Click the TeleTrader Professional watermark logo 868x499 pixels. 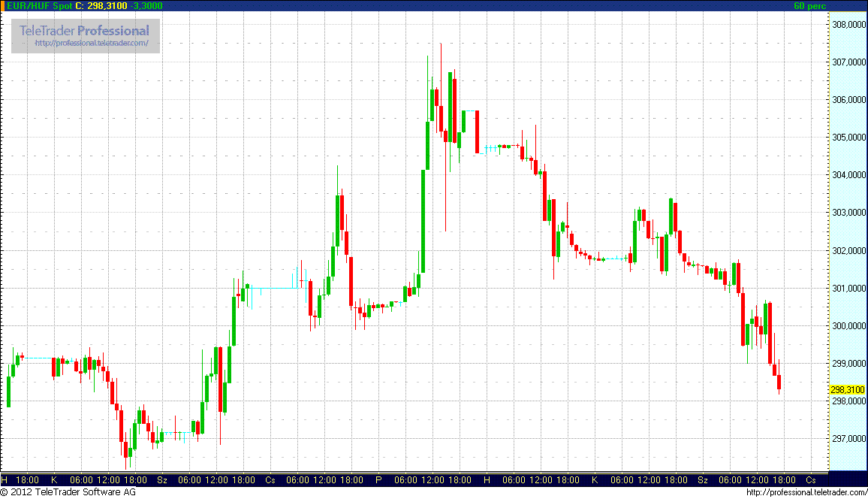84,31
